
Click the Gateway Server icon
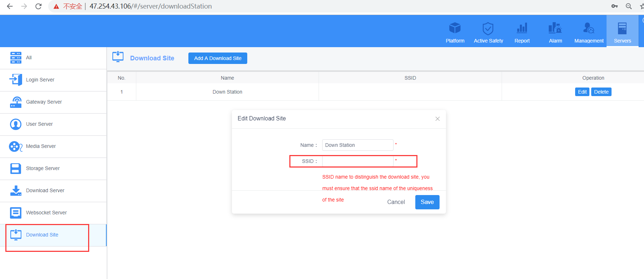[x=16, y=102]
